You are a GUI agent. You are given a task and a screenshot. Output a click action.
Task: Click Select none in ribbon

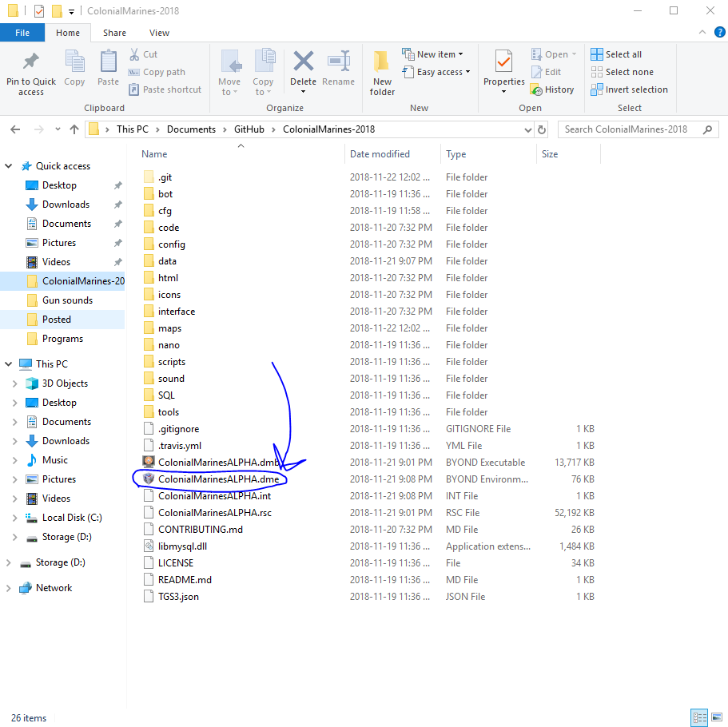click(623, 72)
